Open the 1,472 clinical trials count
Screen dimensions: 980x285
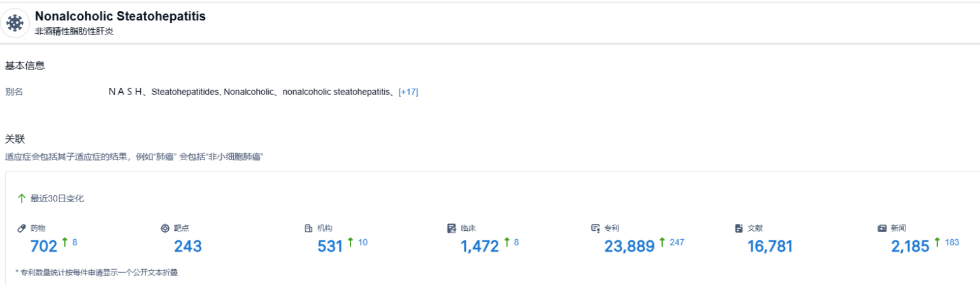tap(480, 246)
